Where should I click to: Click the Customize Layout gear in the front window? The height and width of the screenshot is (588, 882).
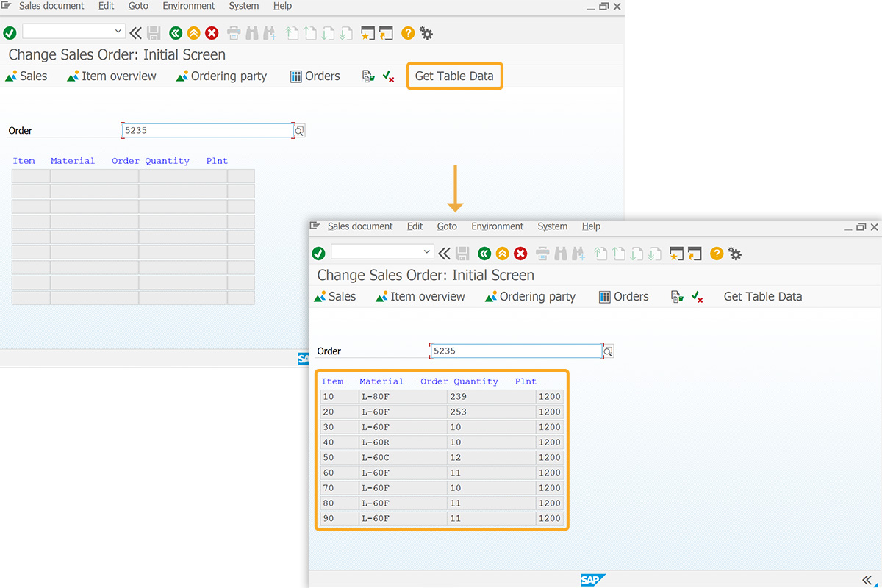coord(735,253)
